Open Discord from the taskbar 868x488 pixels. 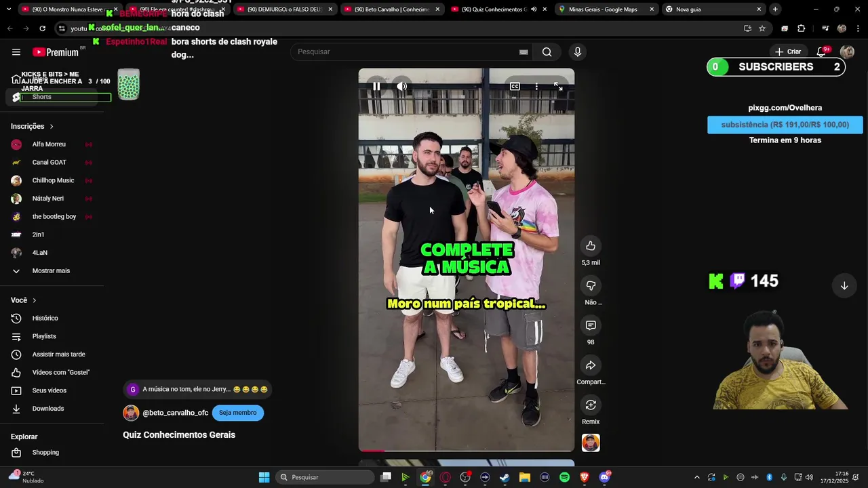coord(604,477)
